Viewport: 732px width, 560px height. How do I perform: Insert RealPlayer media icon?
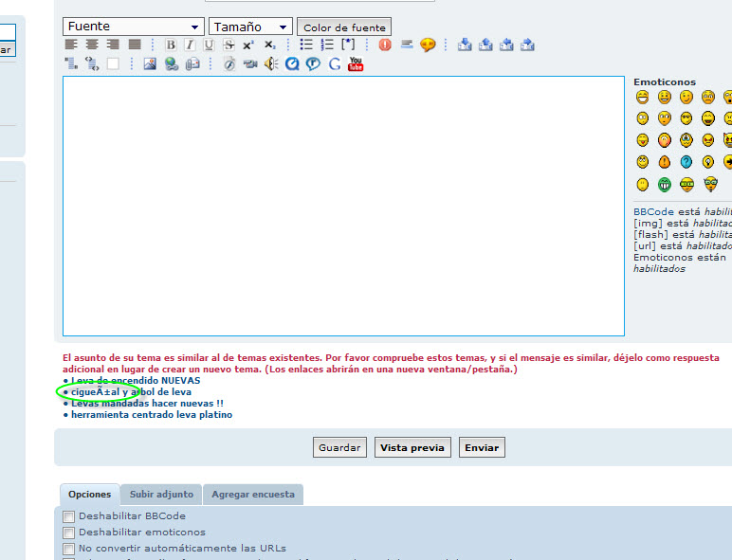[313, 63]
